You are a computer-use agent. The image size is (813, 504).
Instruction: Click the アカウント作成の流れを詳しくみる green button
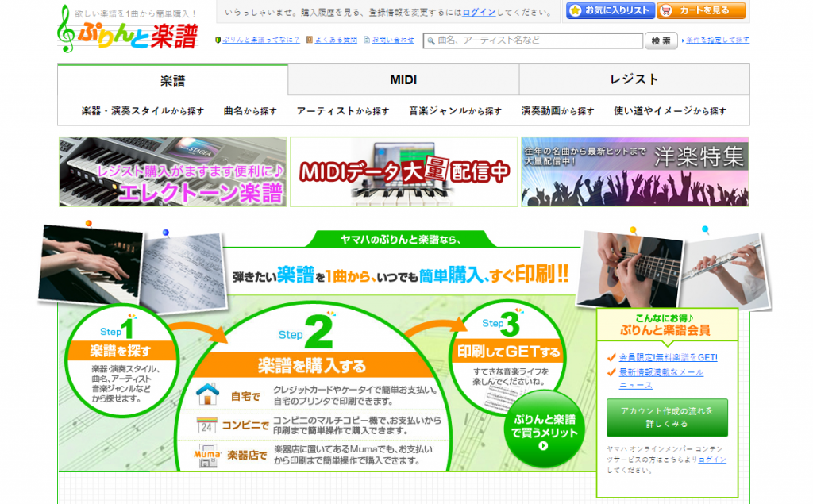[666, 417]
